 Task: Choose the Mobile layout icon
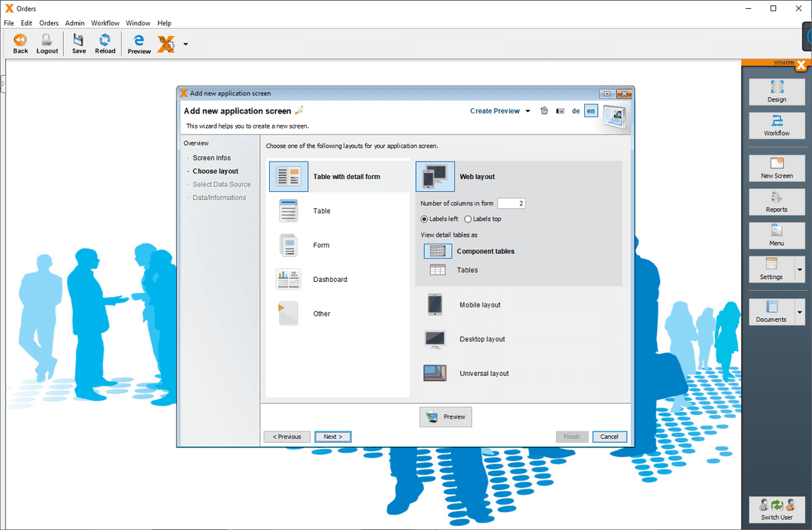tap(436, 304)
